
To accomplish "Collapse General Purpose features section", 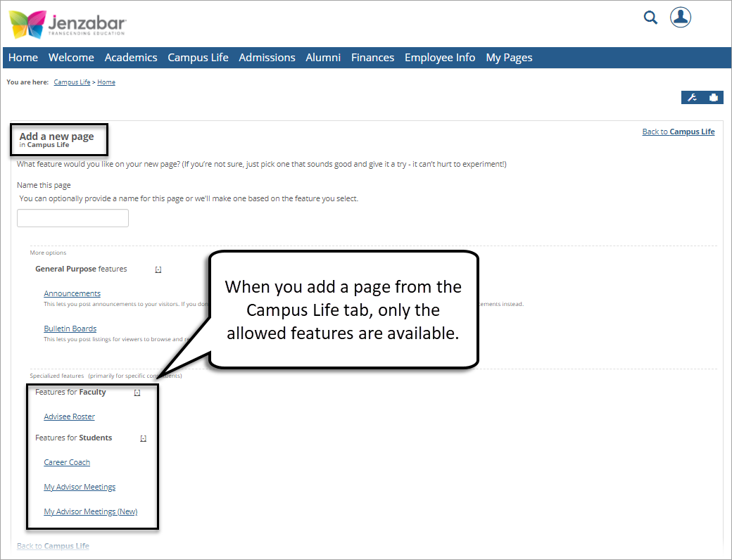I will coord(158,269).
